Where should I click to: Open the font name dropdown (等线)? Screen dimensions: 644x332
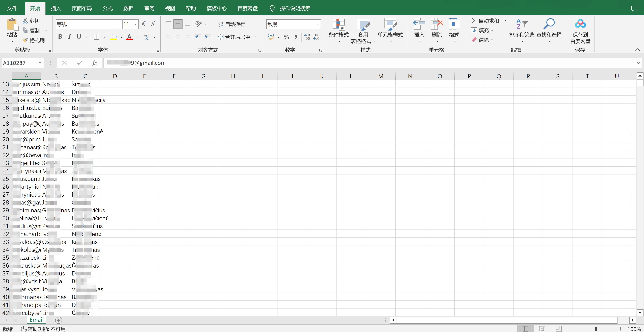[x=119, y=24]
